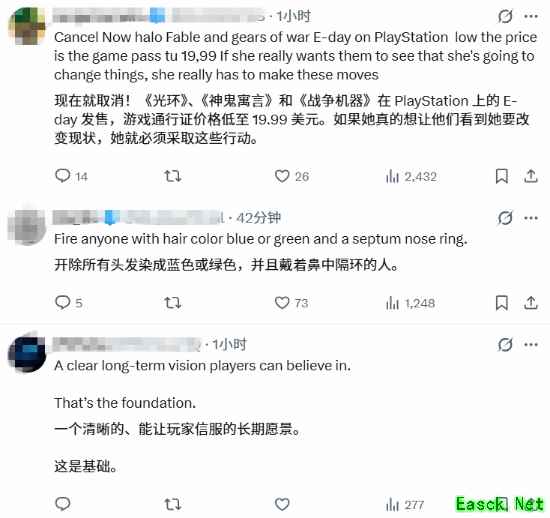Viewport: 550px width, 518px height.
Task: Reply to the Cancel Now halo Fable tweet
Action: tap(63, 176)
